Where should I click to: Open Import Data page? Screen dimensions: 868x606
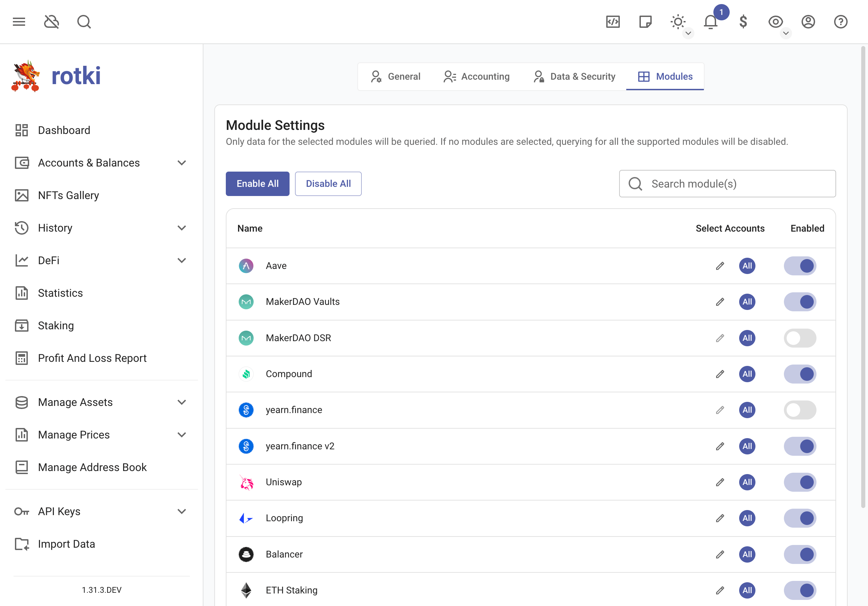[101, 544]
